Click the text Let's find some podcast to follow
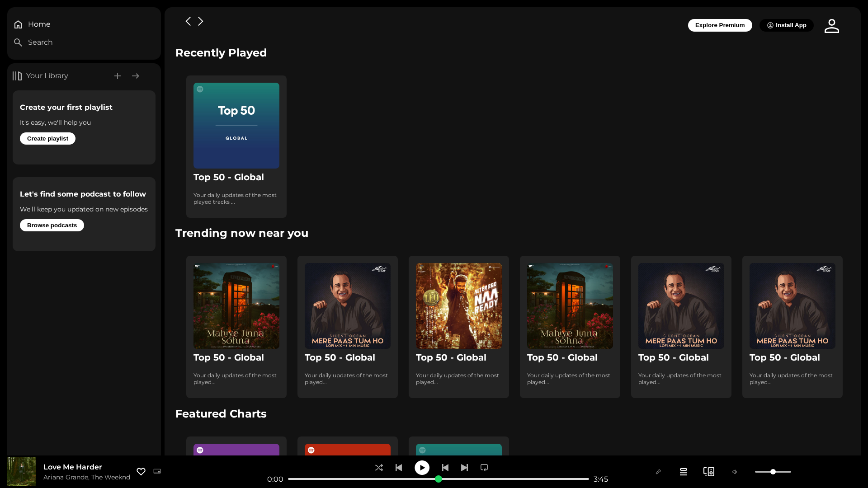 (83, 194)
